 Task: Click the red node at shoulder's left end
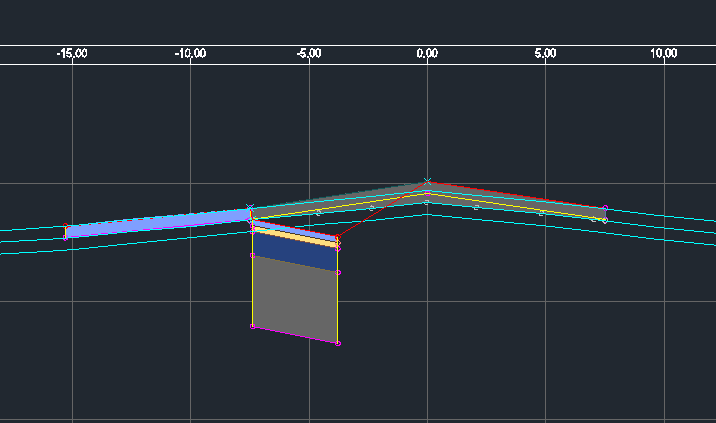tap(66, 226)
